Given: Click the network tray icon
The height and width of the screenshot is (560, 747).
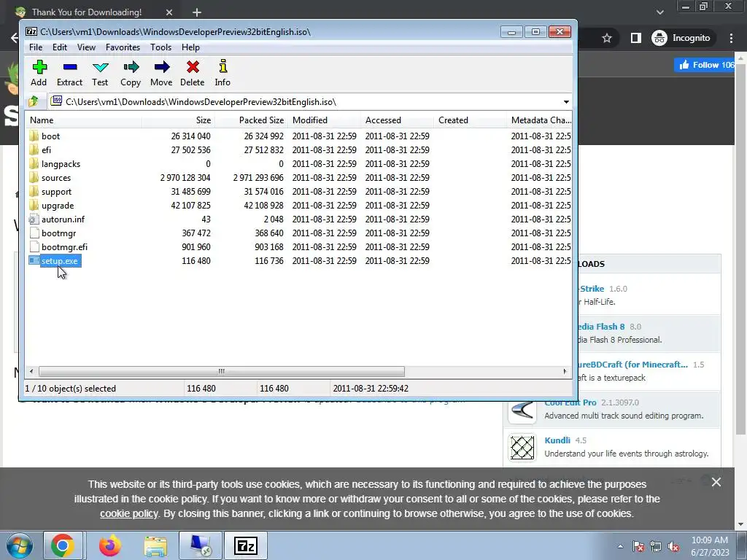Looking at the screenshot, I should (656, 547).
